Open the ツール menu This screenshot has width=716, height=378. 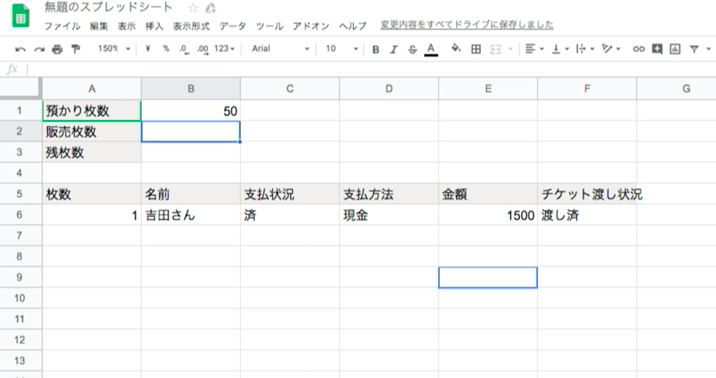269,26
